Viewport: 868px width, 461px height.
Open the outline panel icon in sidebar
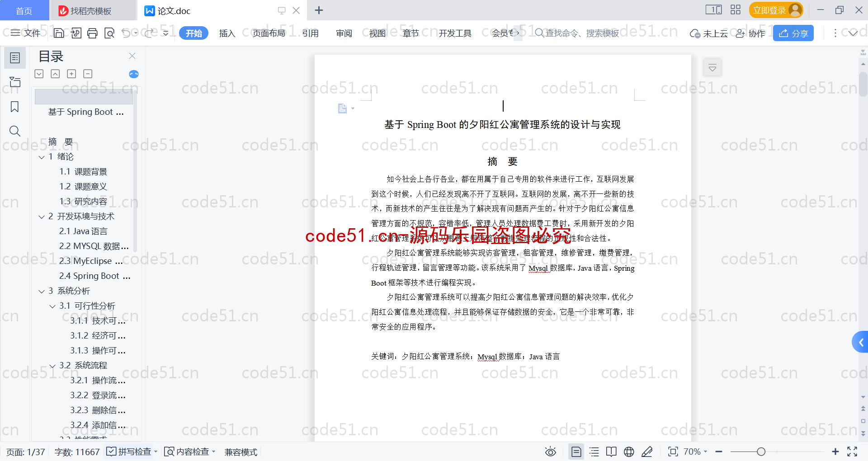[15, 58]
